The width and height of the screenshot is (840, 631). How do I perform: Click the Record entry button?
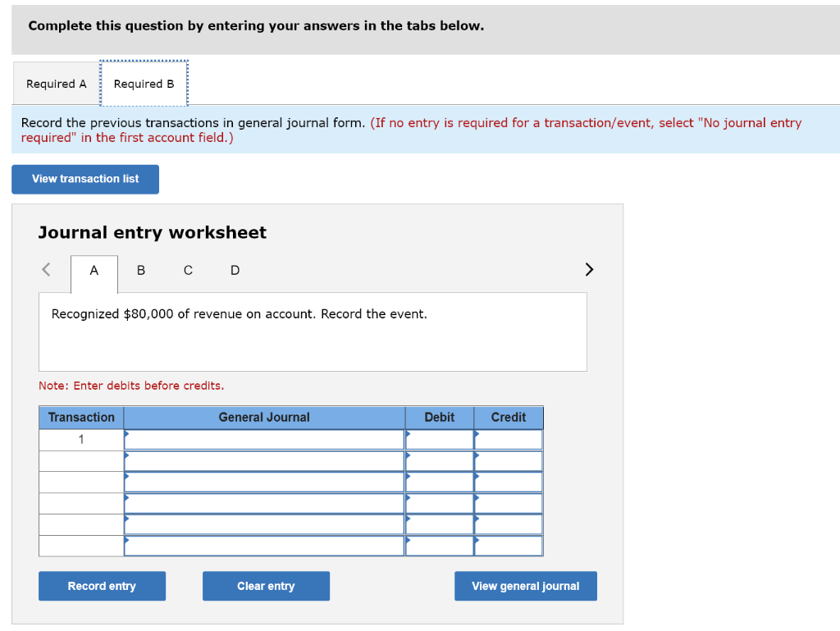click(102, 586)
